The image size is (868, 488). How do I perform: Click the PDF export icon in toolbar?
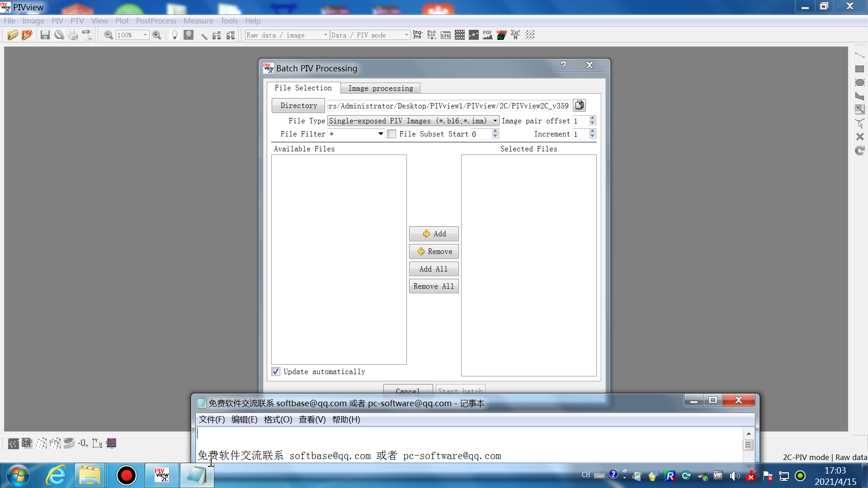(488, 34)
